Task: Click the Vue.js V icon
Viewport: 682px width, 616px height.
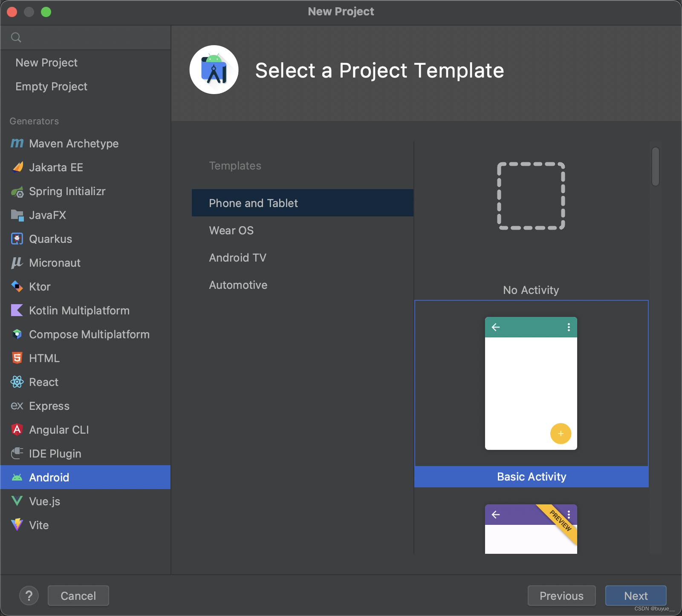Action: tap(17, 501)
